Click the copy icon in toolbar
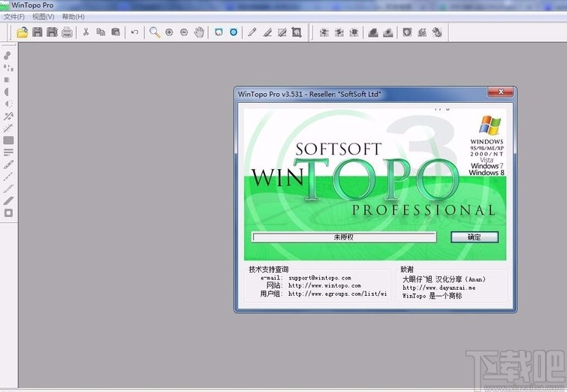 pyautogui.click(x=101, y=32)
